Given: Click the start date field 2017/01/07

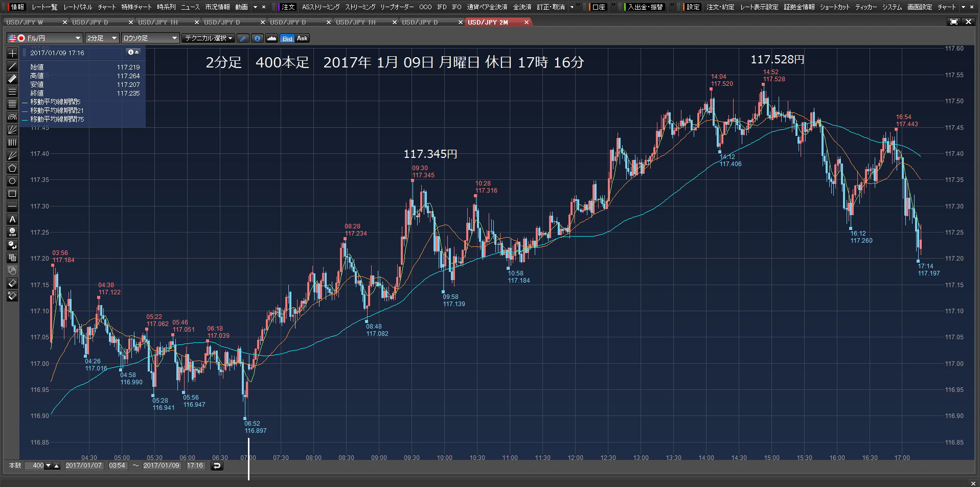Looking at the screenshot, I should coord(84,466).
